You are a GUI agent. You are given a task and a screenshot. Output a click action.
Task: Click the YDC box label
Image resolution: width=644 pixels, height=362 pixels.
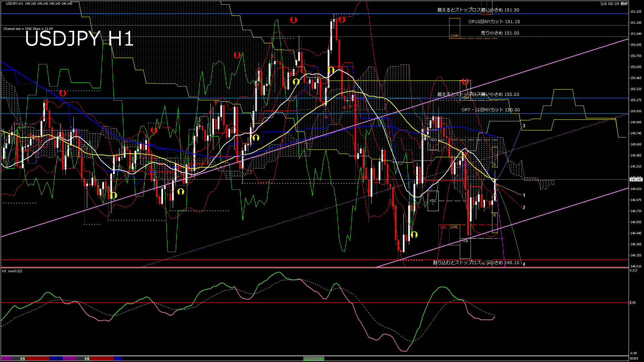pos(433,201)
